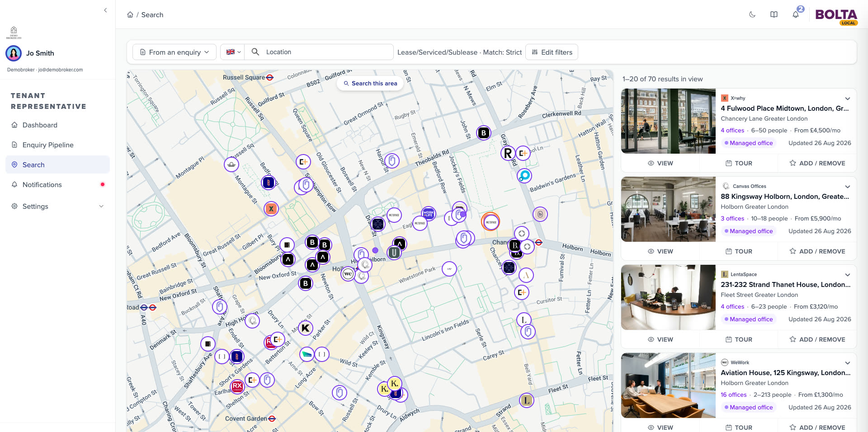Screen dimensions: 868x432
Task: Click the yellow K. marker near Aldwych
Action: coord(394,384)
